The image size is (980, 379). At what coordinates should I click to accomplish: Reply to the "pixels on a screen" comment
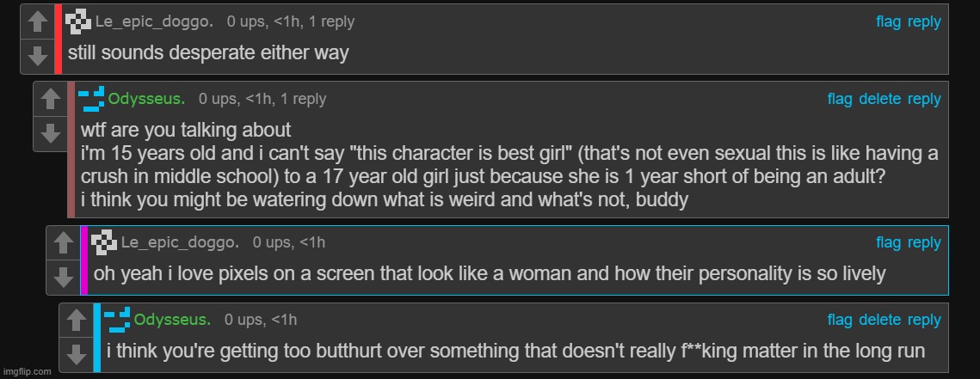tap(924, 242)
